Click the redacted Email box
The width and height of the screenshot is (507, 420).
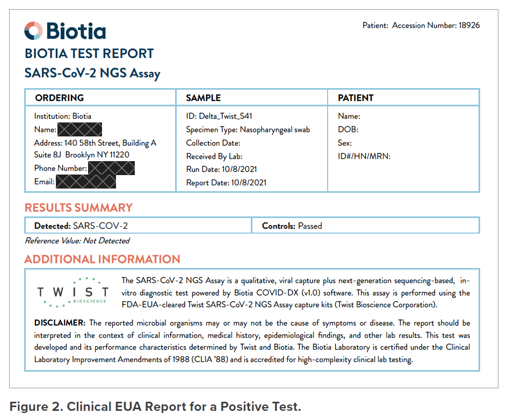86,182
